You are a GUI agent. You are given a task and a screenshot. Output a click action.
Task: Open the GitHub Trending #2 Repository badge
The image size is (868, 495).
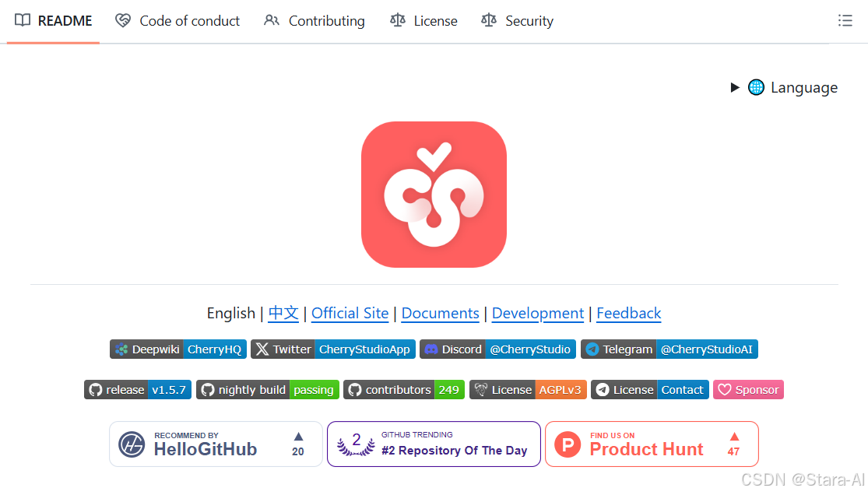click(434, 444)
